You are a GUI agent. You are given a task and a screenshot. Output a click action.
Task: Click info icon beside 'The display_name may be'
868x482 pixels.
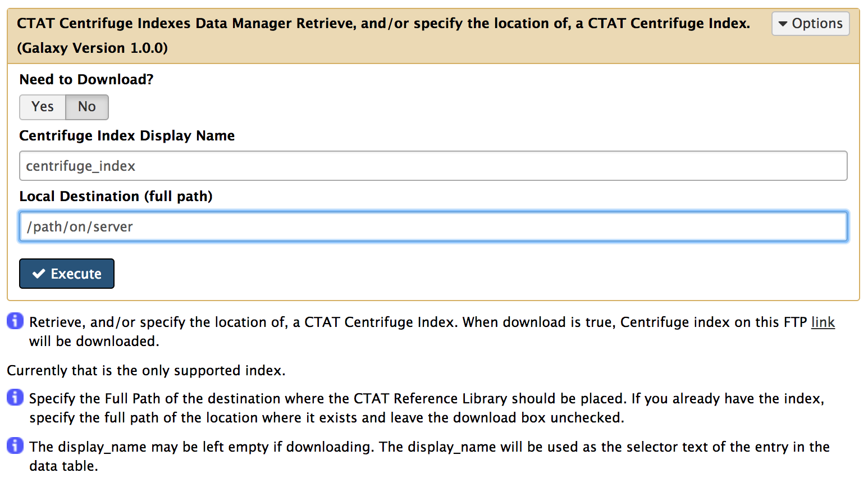click(15, 445)
